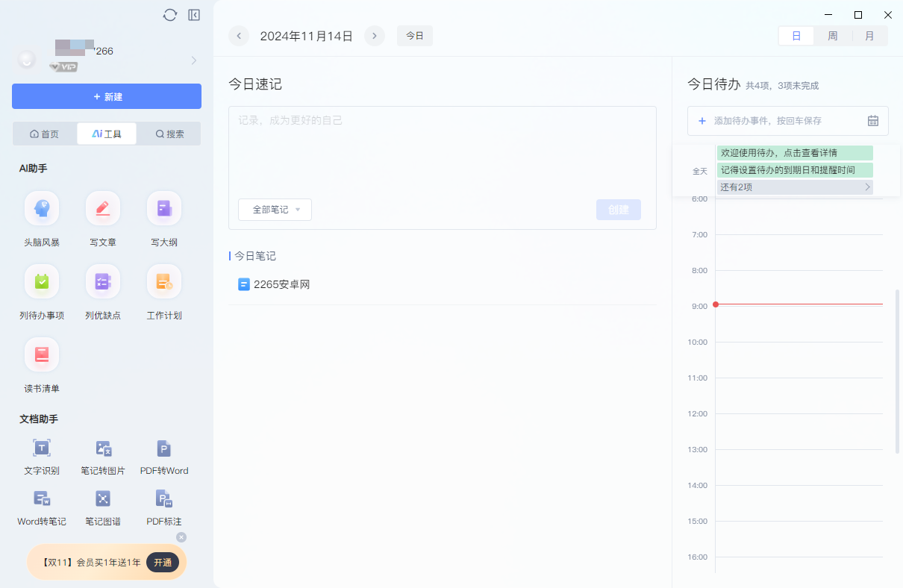The image size is (903, 588).
Task: Open the 工作计划 AI helper
Action: [x=163, y=291]
